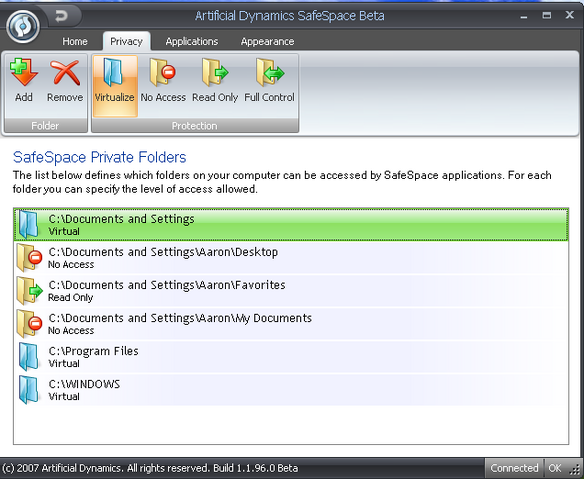Select the C:\Program Files entry
Viewport: 584px width, 479px height.
(291, 357)
